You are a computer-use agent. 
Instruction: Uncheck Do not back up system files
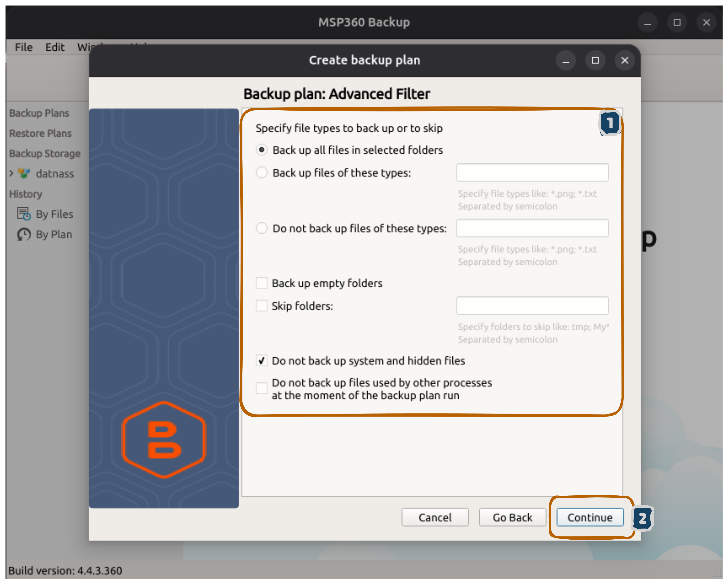pyautogui.click(x=262, y=361)
